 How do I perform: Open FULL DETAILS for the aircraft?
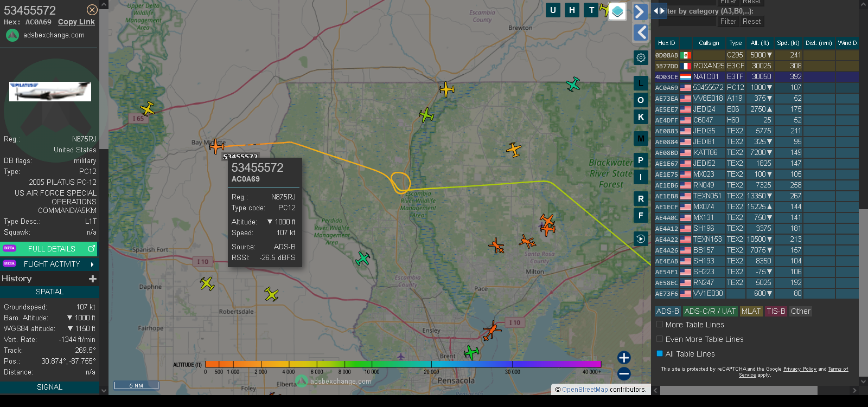[x=49, y=249]
